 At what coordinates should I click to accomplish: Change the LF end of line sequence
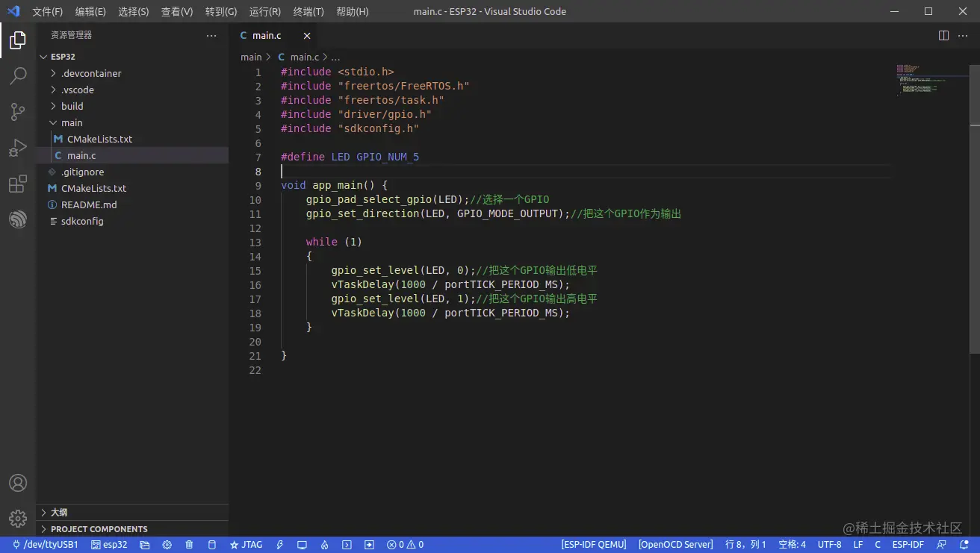[858, 545]
